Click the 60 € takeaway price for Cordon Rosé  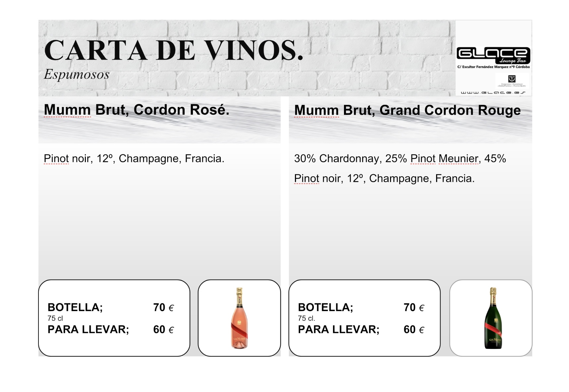(x=163, y=330)
